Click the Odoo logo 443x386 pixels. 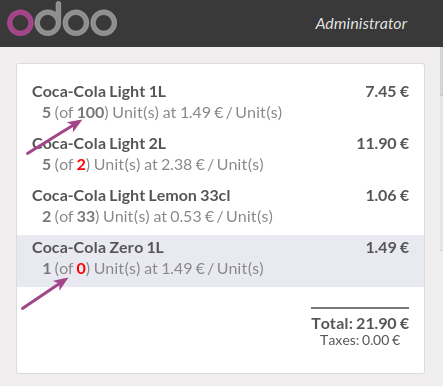coord(62,19)
